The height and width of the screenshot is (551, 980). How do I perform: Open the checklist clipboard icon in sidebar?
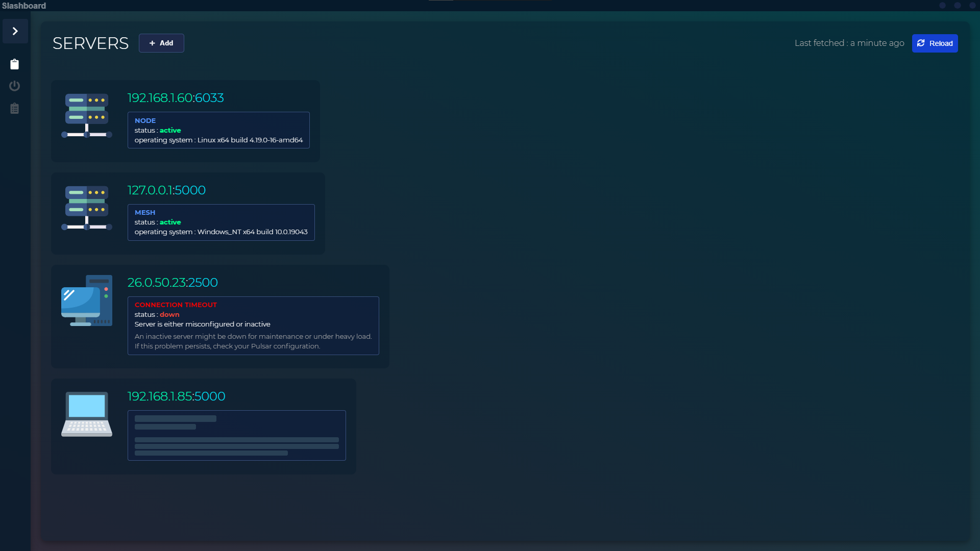14,108
